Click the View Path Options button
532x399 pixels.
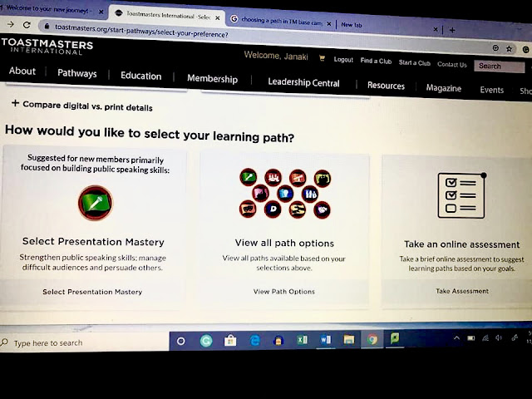pos(284,292)
